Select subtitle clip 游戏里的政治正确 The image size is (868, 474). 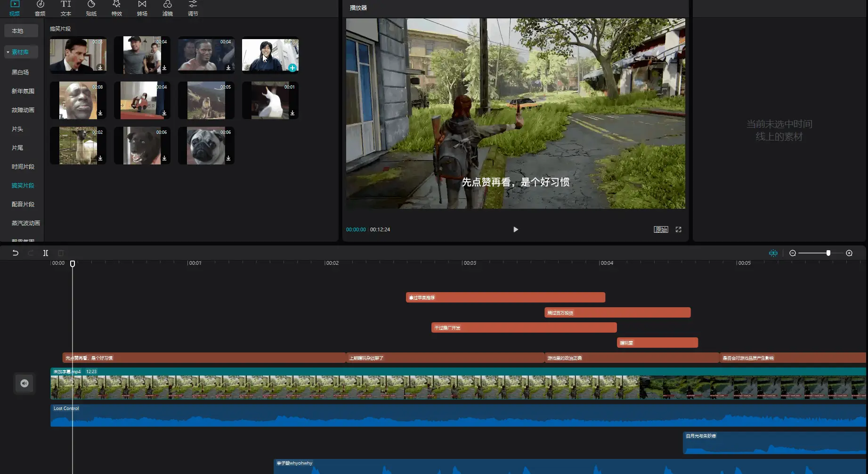point(632,358)
